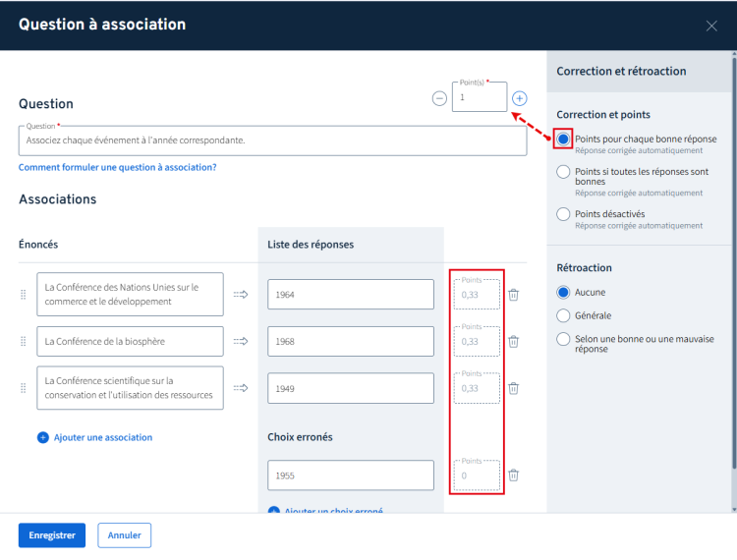Click the Question text field
737x560 pixels.
point(272,140)
